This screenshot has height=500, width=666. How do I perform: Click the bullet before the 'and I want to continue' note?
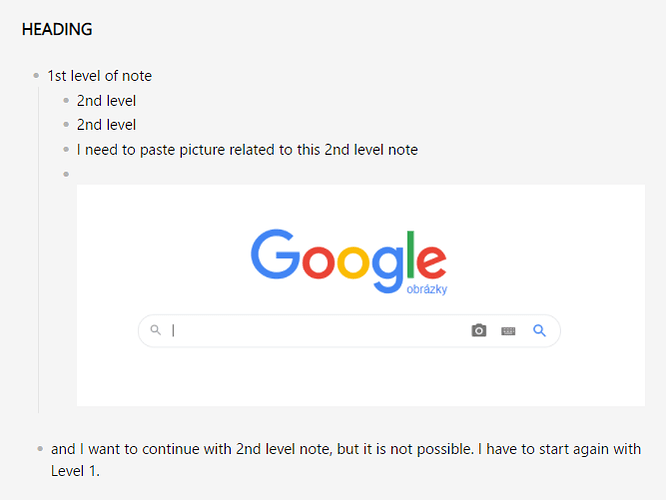(40, 449)
